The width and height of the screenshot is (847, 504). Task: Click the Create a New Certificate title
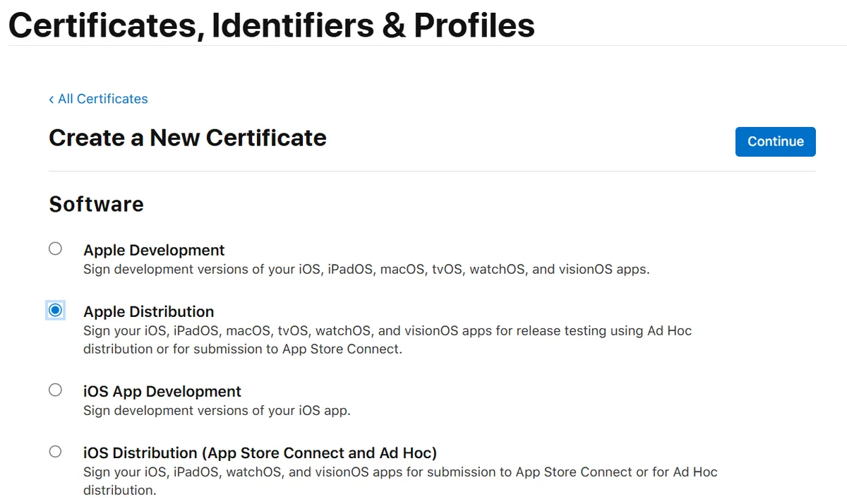(187, 138)
